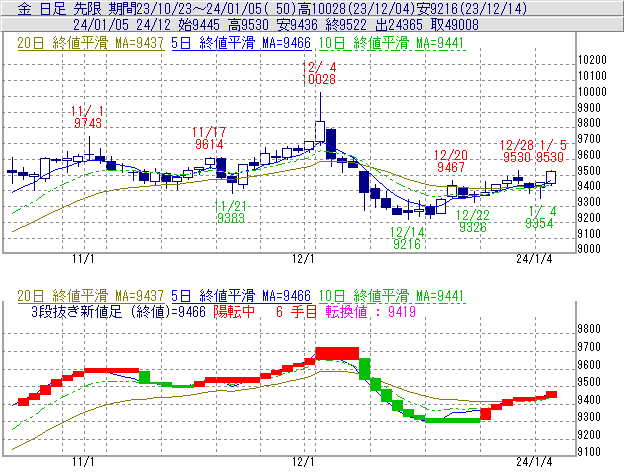
Task: Click the 10000 price-axis label
Action: [x=592, y=92]
